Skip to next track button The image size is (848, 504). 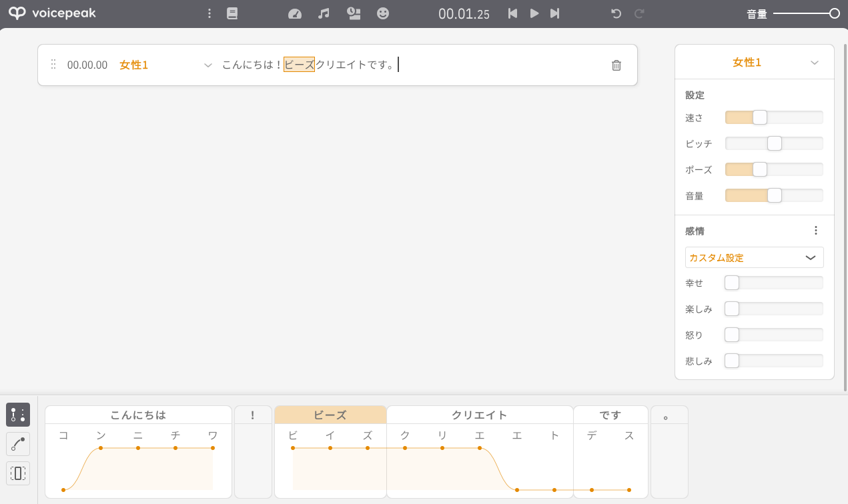point(554,13)
